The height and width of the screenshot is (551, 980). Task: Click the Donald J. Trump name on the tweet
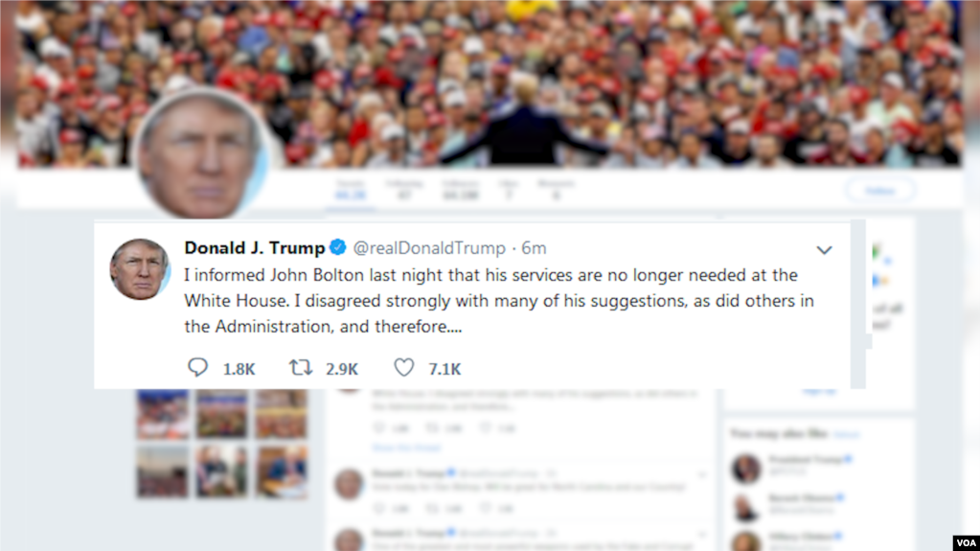point(255,247)
